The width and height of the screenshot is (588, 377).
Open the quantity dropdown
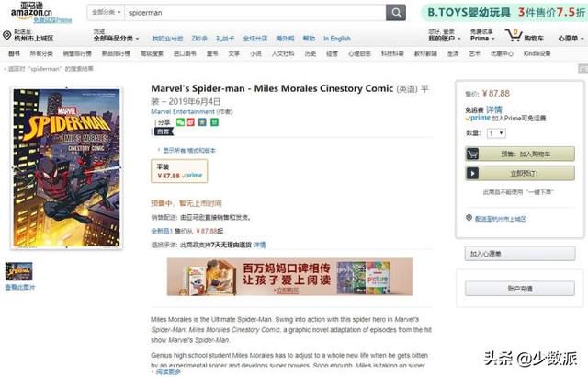[x=496, y=133]
